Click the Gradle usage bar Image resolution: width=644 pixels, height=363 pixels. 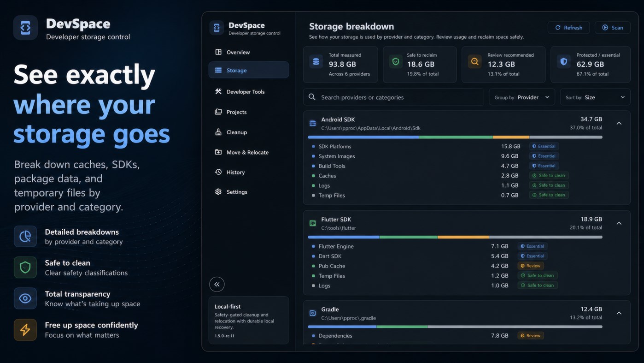tap(455, 327)
